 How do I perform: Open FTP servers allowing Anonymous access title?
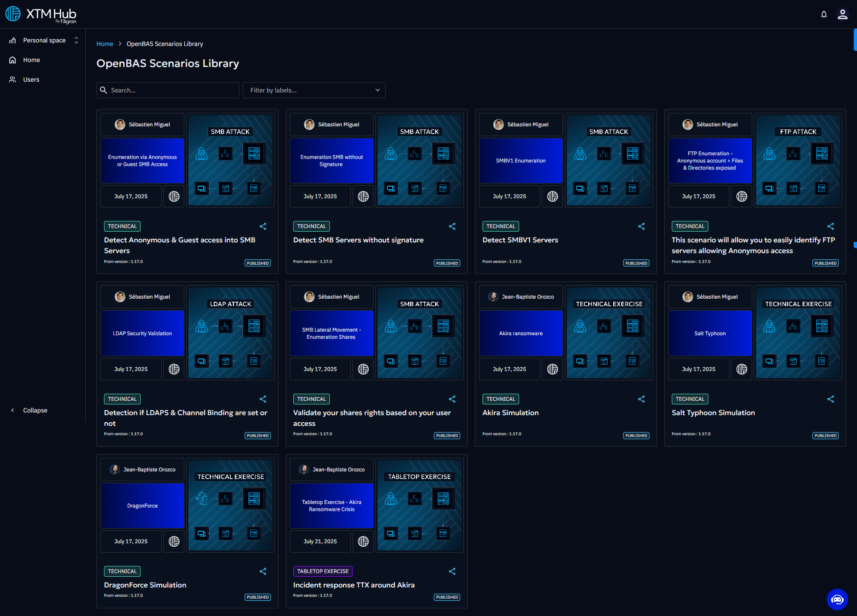point(753,245)
